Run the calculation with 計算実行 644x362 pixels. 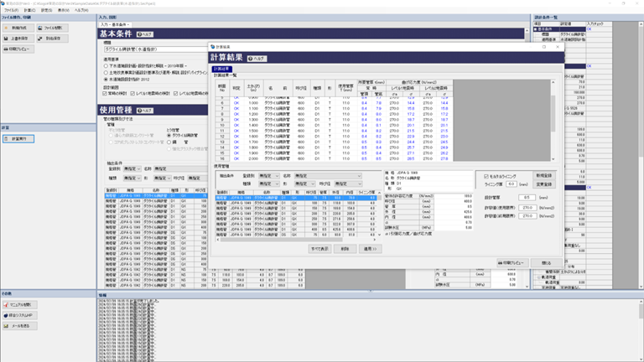point(18,139)
